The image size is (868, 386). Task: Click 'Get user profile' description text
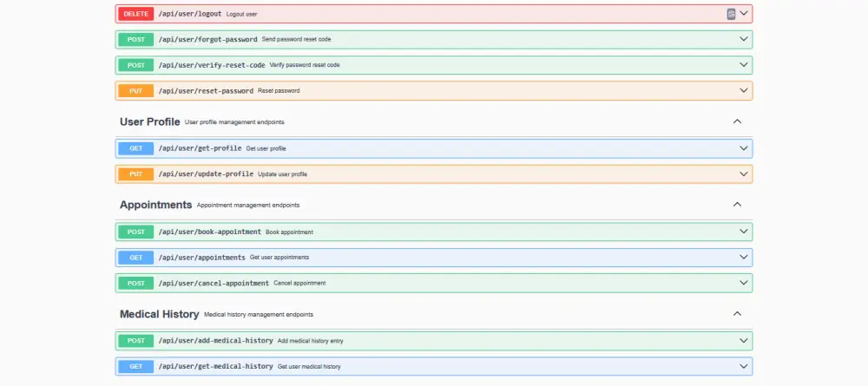(266, 148)
